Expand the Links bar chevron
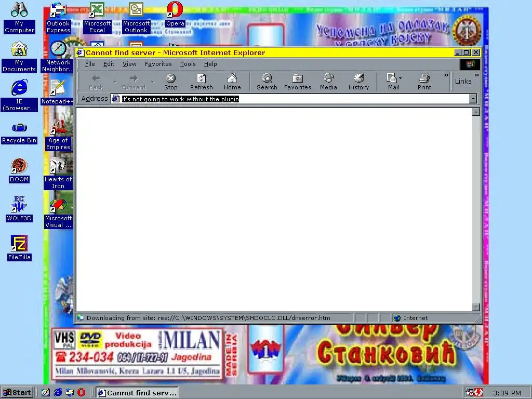 point(477,75)
